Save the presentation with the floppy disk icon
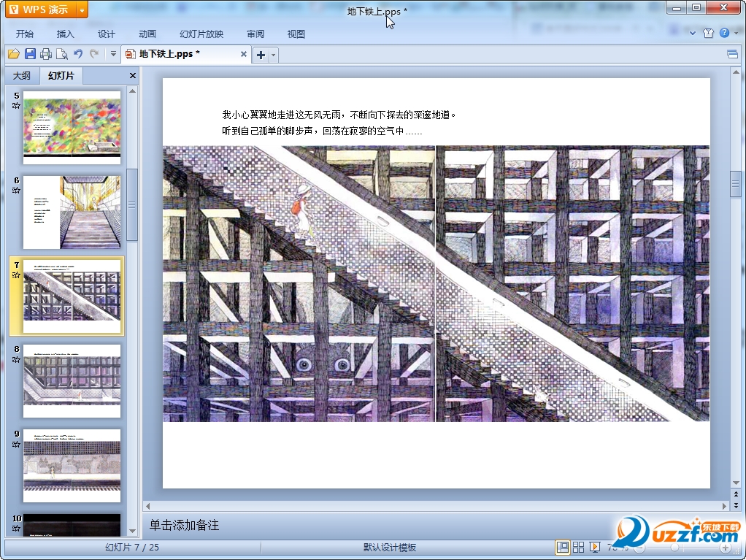Screen dimensions: 746x560 (30, 54)
